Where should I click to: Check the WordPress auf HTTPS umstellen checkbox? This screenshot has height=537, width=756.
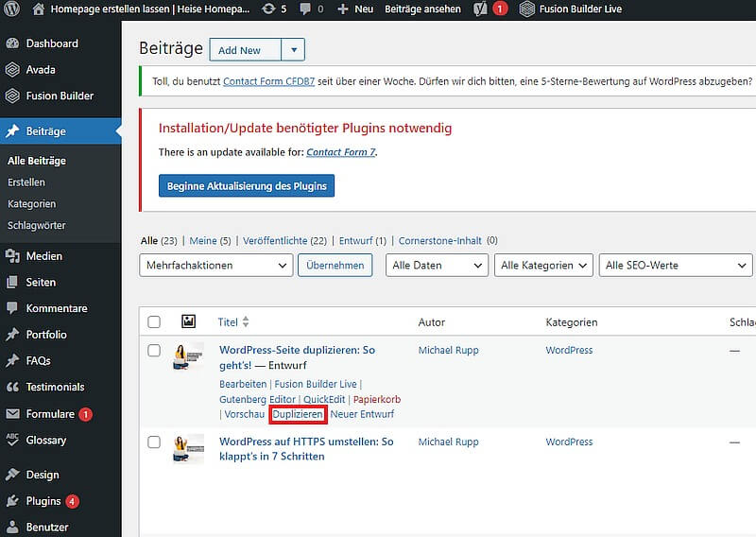pyautogui.click(x=154, y=442)
